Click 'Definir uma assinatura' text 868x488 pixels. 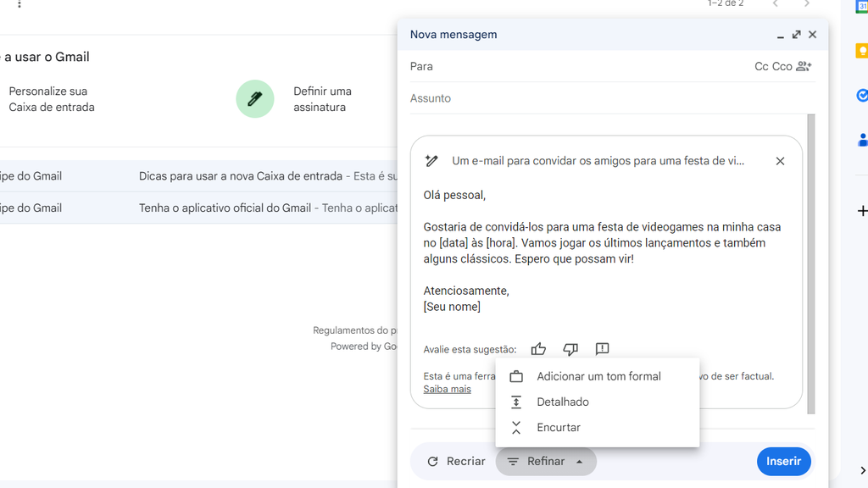click(322, 99)
